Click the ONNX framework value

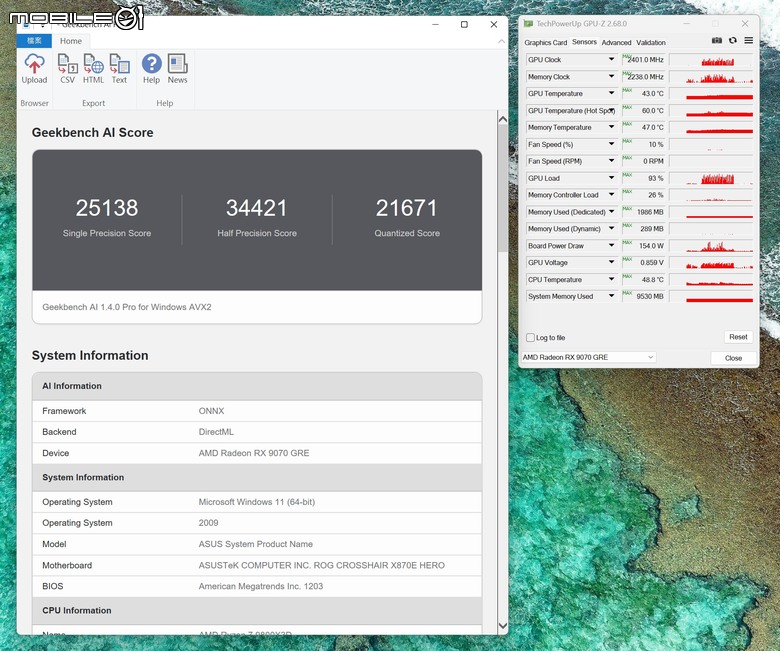(211, 411)
